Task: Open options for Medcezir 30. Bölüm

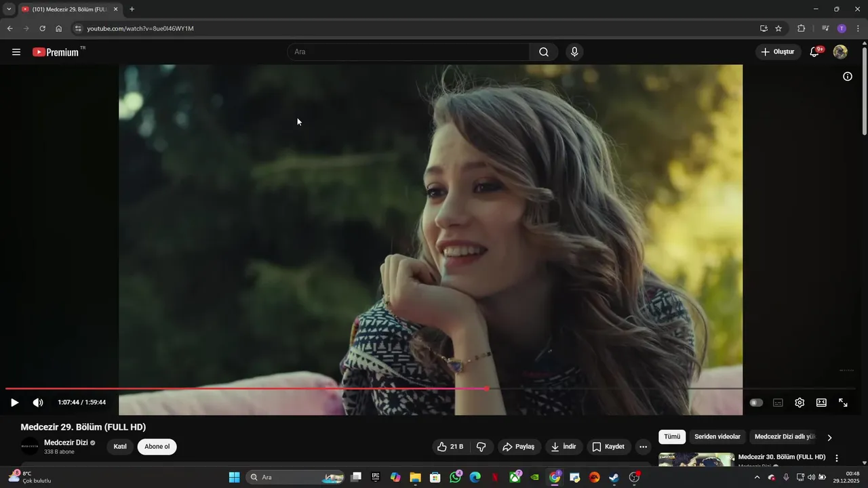Action: tap(837, 458)
